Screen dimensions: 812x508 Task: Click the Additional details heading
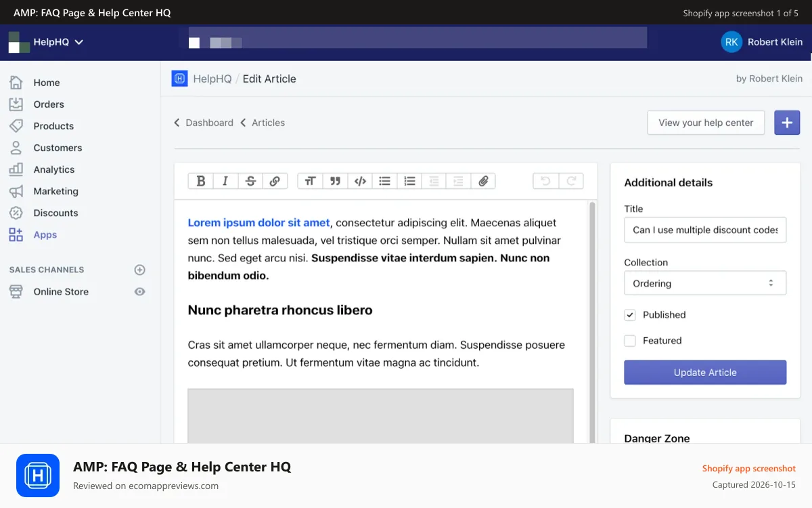668,183
